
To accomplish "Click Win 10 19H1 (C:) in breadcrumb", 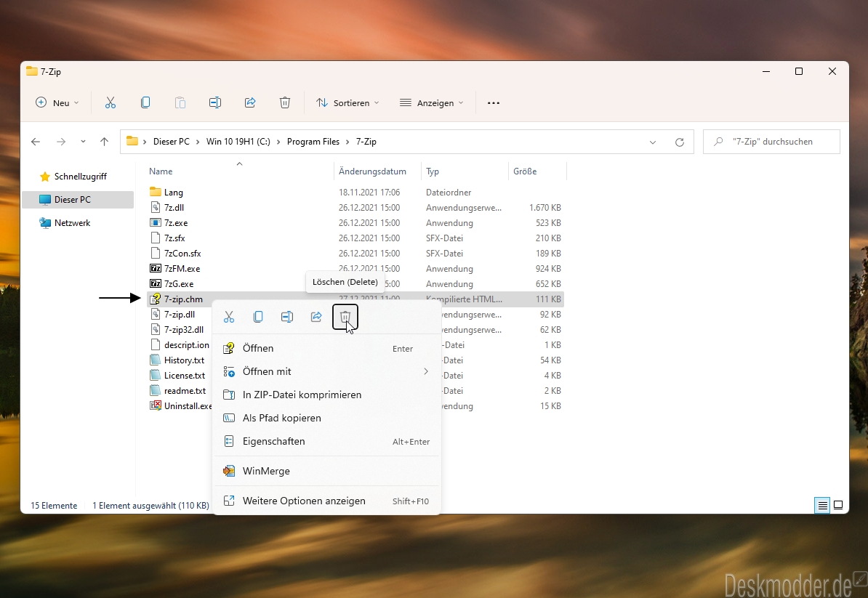I will pyautogui.click(x=238, y=142).
